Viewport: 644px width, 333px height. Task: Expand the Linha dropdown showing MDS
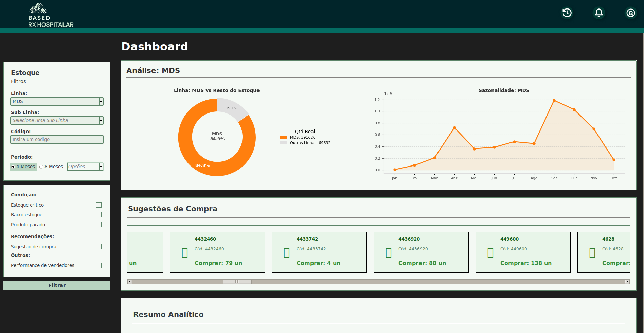pyautogui.click(x=101, y=101)
